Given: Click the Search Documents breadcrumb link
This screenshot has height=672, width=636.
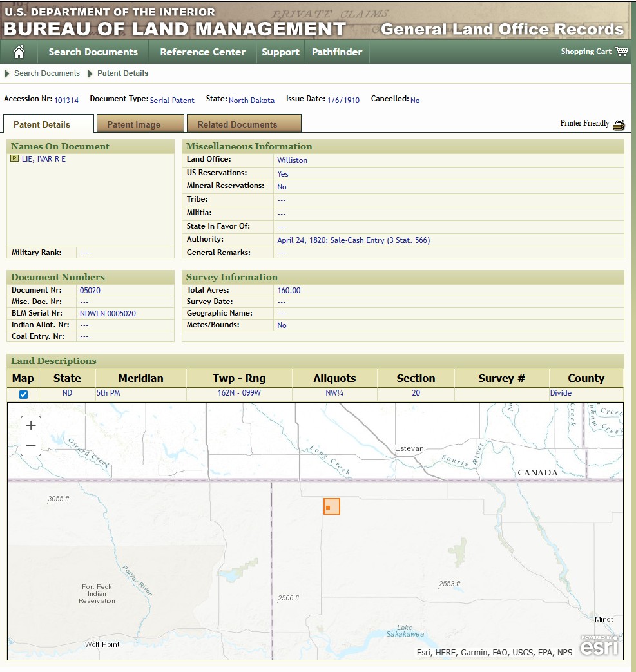Looking at the screenshot, I should (47, 73).
